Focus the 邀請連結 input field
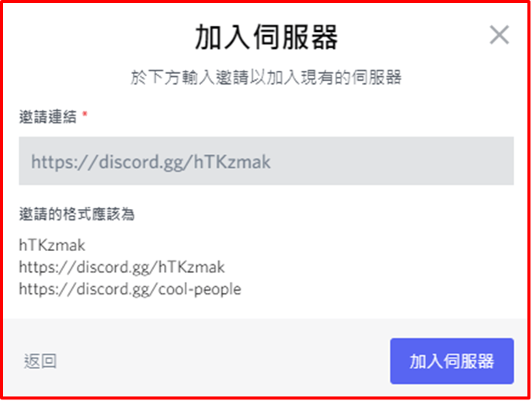The image size is (532, 401). tap(266, 161)
